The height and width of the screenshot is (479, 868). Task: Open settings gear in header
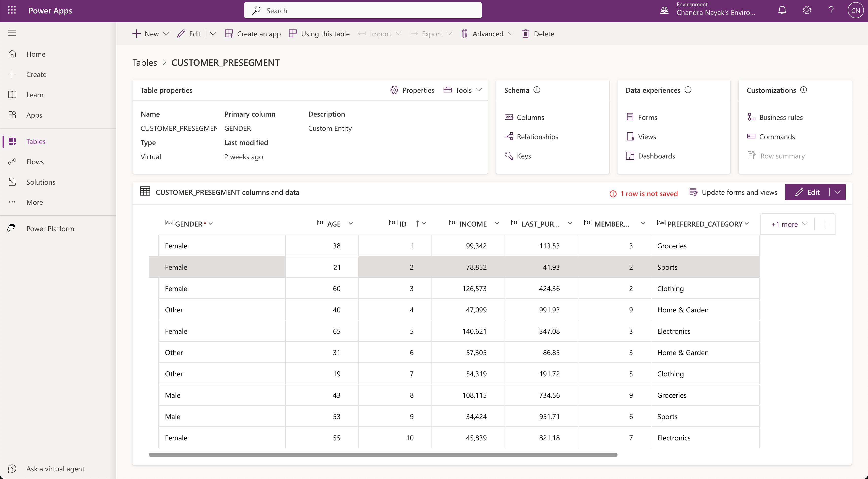(x=807, y=10)
